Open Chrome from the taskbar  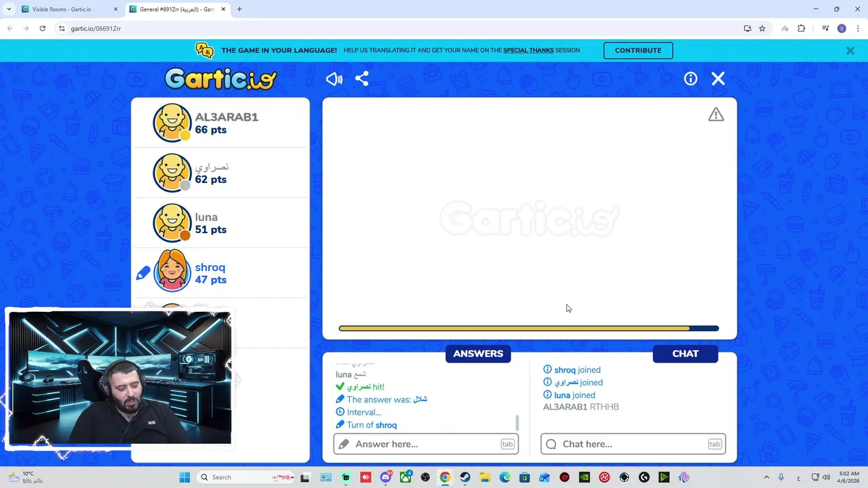pos(445,477)
